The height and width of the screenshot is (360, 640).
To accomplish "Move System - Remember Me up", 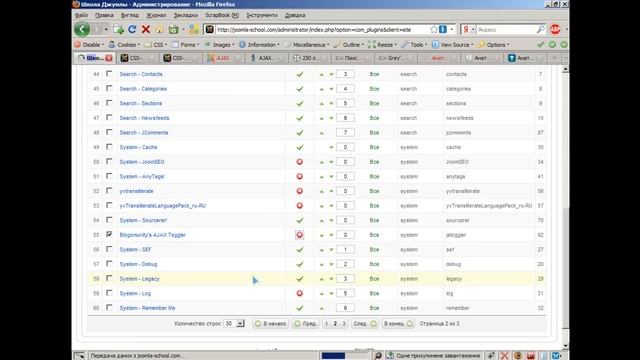I will [x=322, y=308].
